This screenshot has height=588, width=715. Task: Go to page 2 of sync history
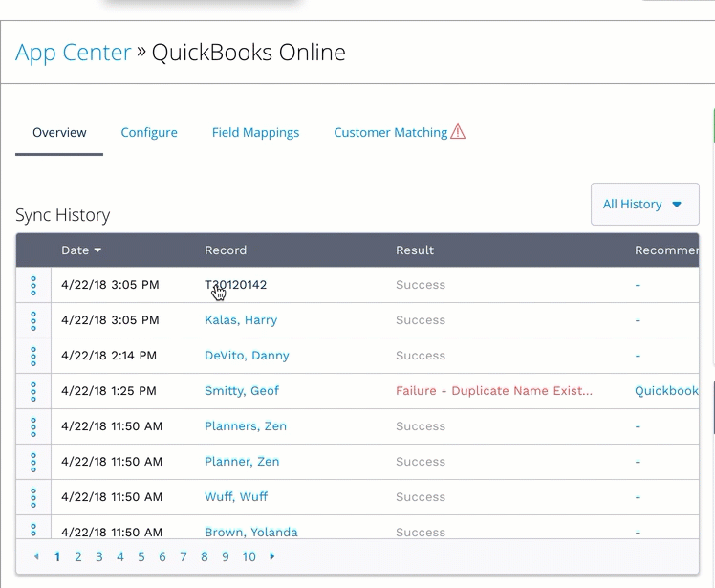coord(78,556)
